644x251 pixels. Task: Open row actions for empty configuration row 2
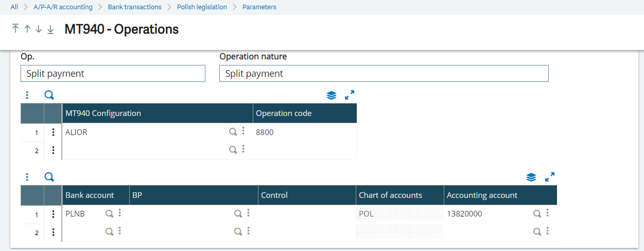[x=53, y=150]
